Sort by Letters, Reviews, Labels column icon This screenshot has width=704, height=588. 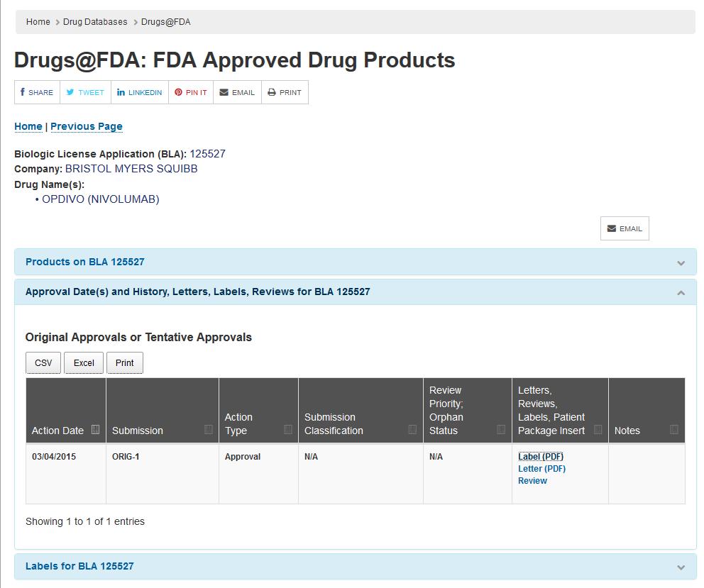(x=598, y=430)
